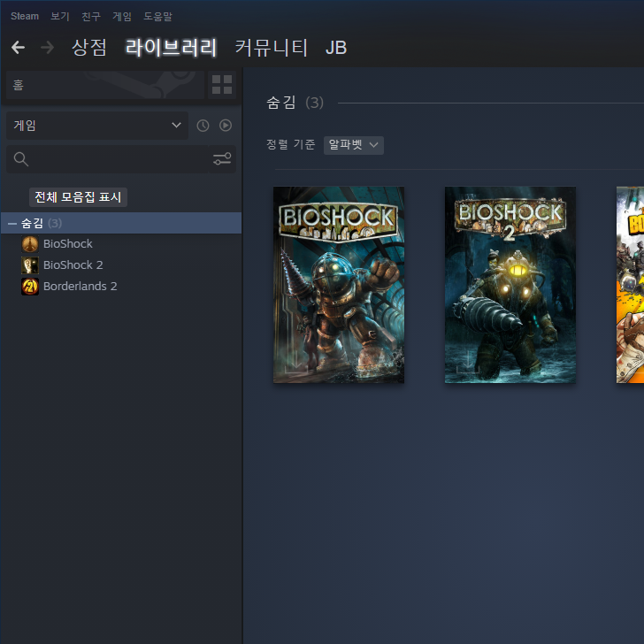Open the 알파벳 sort dropdown
This screenshot has width=644, height=644.
[354, 145]
